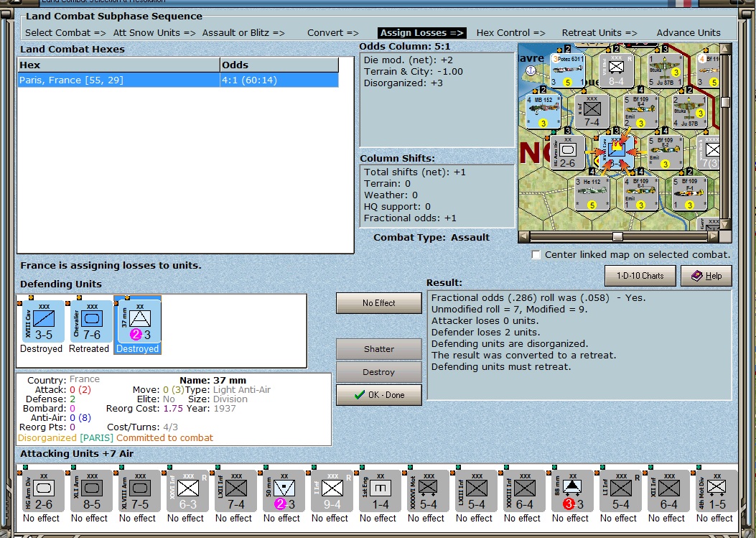Image resolution: width=756 pixels, height=538 pixels.
Task: Click the '[PARIS]' location text in unit info
Action: click(96, 438)
